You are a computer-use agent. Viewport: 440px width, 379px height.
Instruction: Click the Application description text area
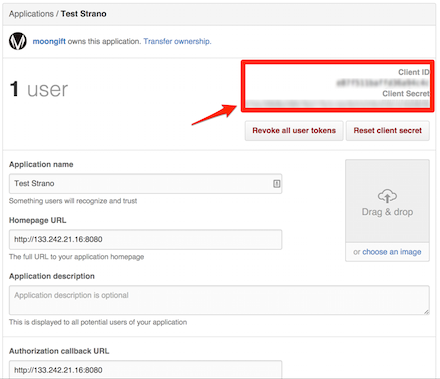pyautogui.click(x=219, y=300)
